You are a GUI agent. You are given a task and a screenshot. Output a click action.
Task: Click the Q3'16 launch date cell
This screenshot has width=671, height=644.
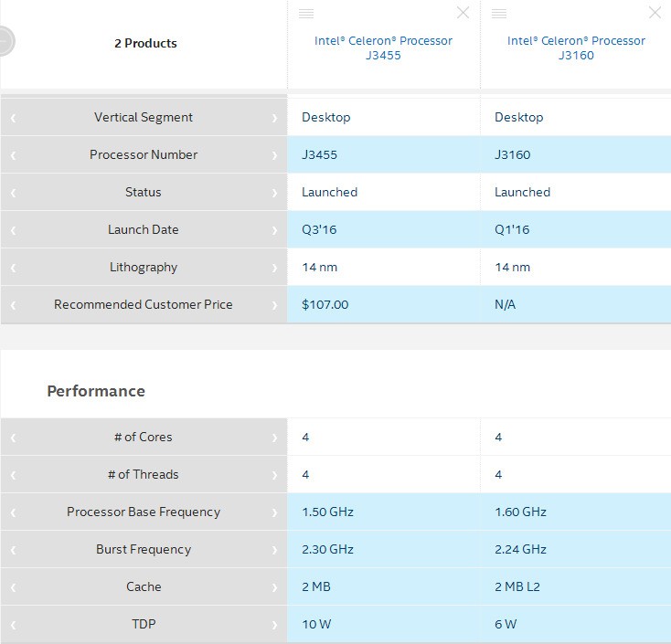pos(384,229)
